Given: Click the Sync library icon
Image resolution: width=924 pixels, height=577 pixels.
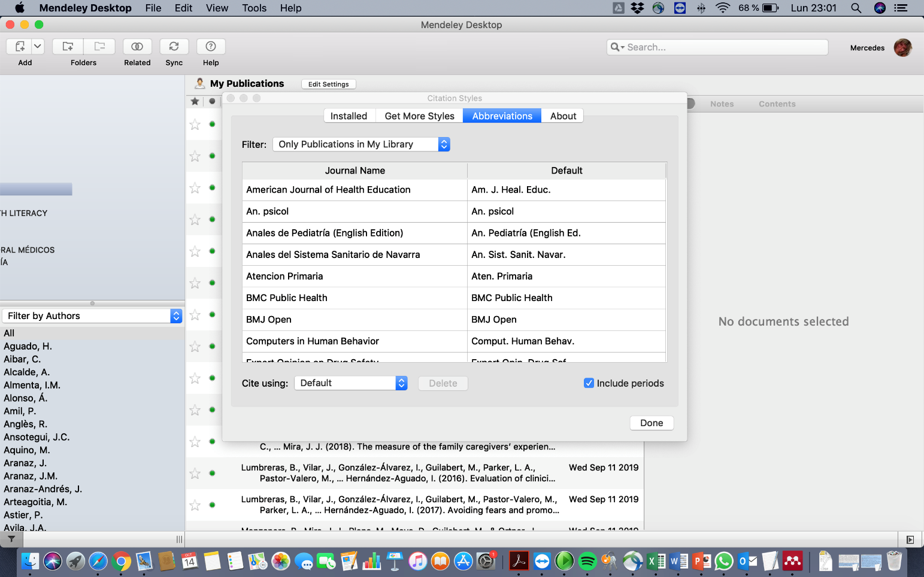Looking at the screenshot, I should click(x=174, y=47).
